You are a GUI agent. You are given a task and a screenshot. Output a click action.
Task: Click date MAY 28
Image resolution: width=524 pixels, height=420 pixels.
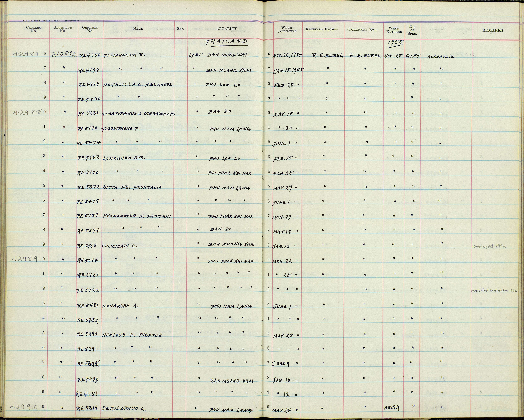point(283,336)
